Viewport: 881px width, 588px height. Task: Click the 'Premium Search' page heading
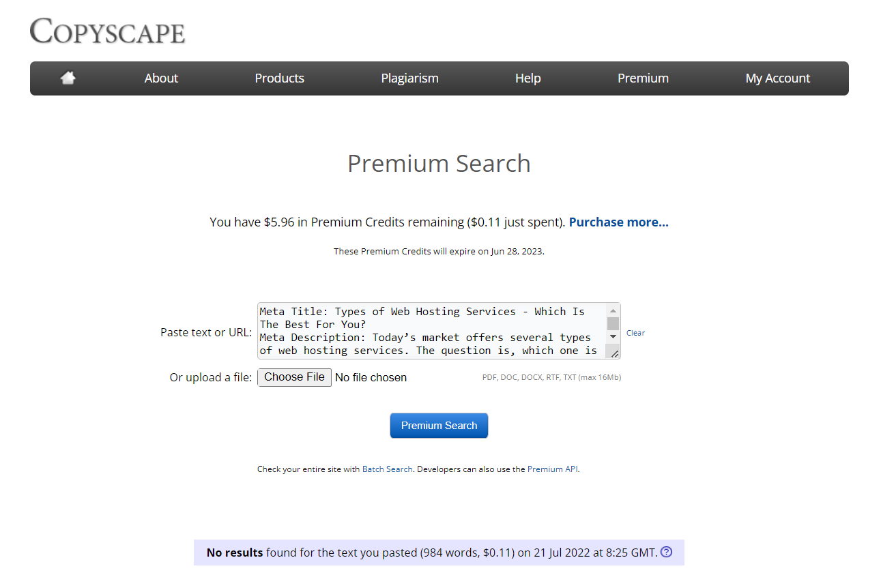(439, 164)
